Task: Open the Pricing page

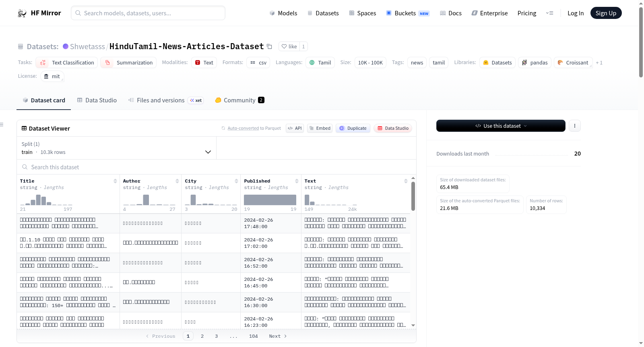Action: [527, 13]
